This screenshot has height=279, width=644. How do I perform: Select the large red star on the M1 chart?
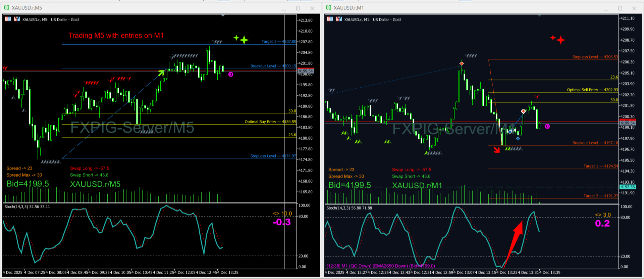coord(560,40)
